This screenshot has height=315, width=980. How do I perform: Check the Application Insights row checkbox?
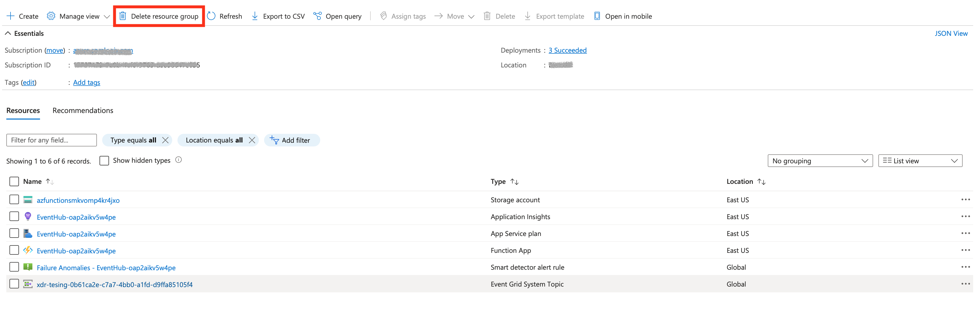(x=14, y=216)
